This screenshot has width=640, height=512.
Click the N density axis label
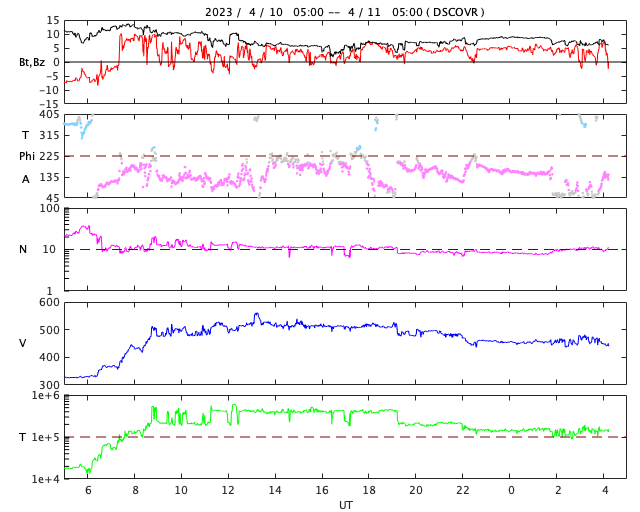[x=23, y=249]
